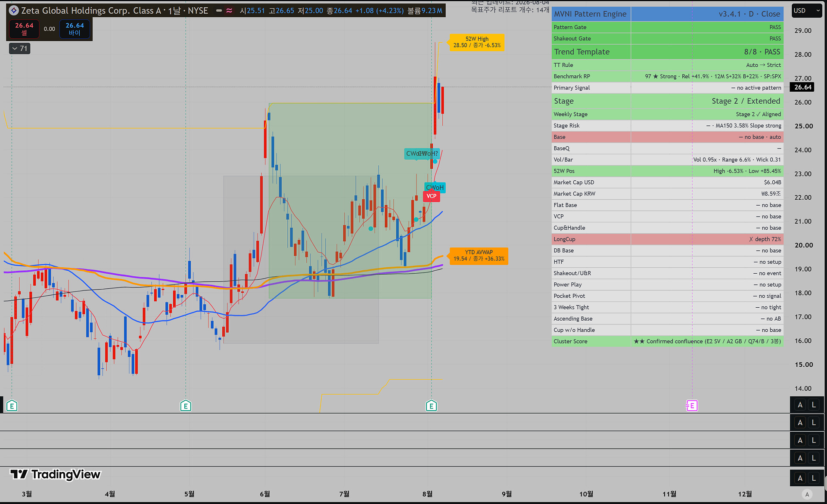827x504 pixels.
Task: Click the 26.64 buy button
Action: [x=75, y=29]
